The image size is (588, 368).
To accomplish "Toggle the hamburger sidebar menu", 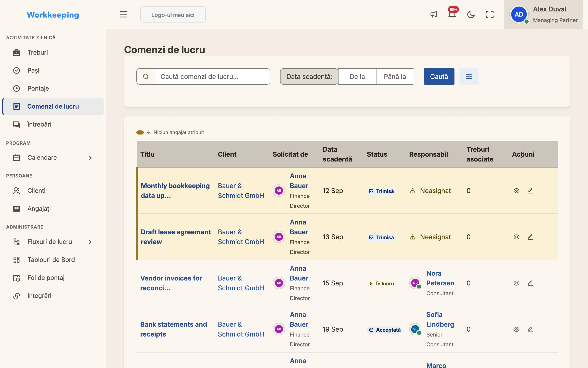I will pyautogui.click(x=123, y=14).
